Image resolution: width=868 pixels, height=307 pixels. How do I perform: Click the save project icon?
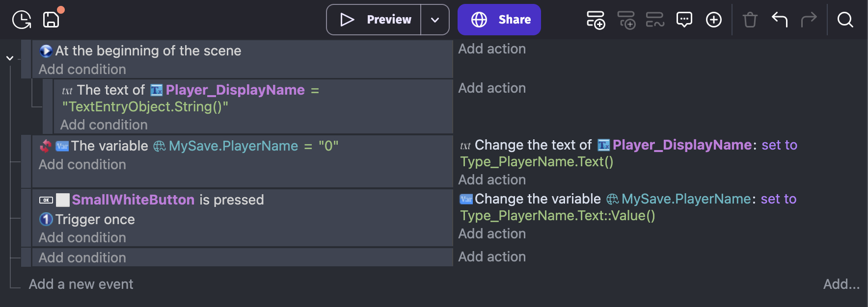[x=51, y=20]
